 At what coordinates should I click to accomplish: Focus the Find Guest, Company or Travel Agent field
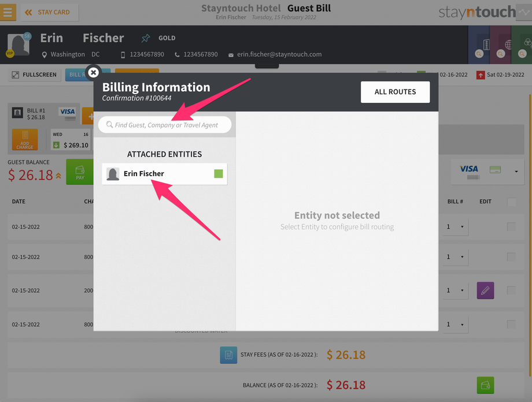pos(165,125)
